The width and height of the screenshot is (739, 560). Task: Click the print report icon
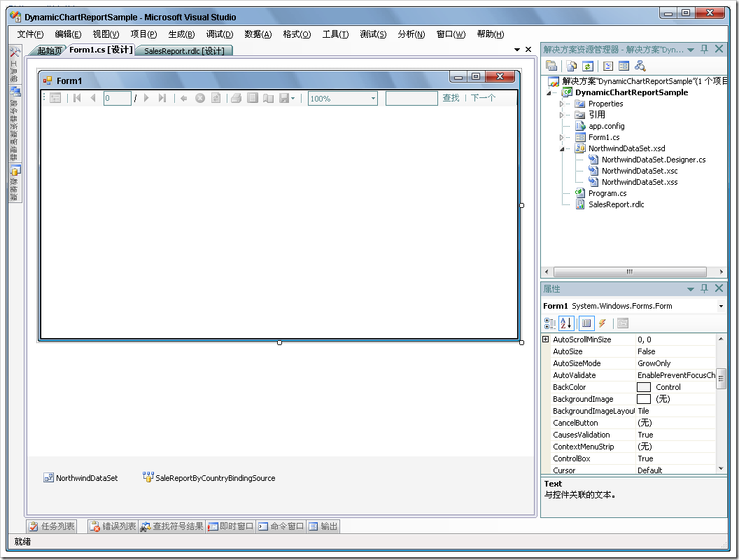237,98
